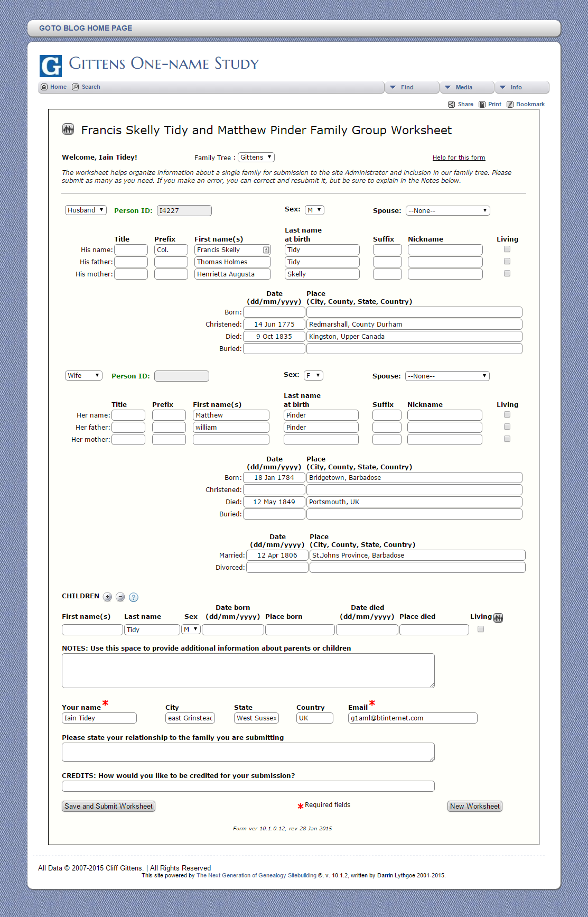588x917 pixels.
Task: Open the Media menu
Action: [x=467, y=87]
